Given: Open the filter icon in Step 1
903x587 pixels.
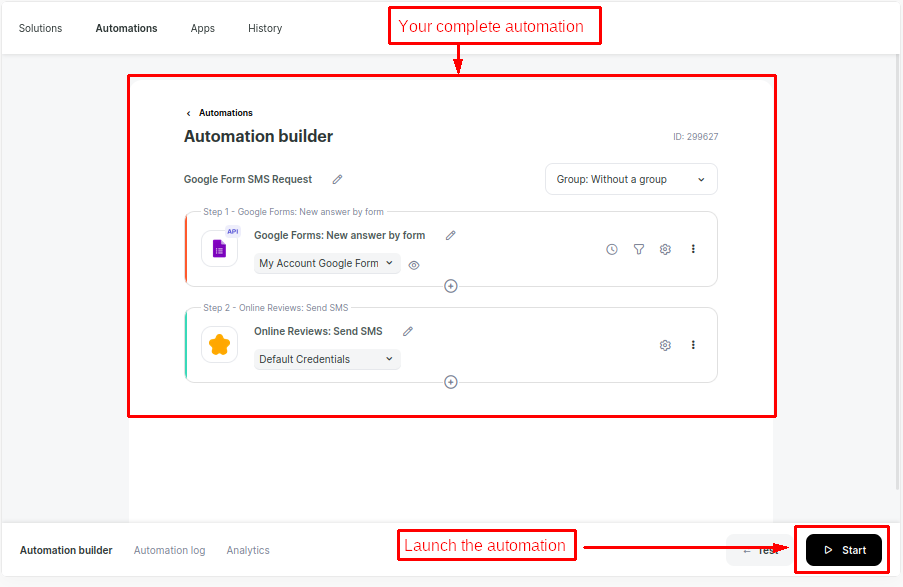Looking at the screenshot, I should (x=639, y=249).
